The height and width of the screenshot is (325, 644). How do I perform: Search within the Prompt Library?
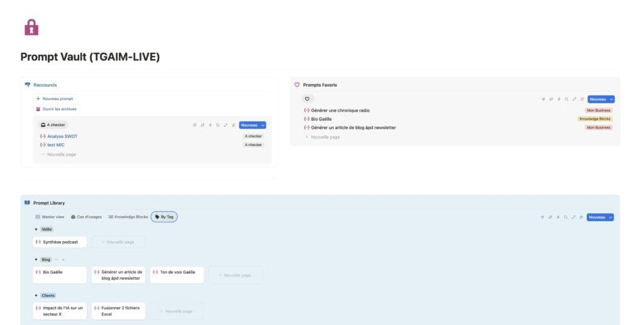pos(566,217)
